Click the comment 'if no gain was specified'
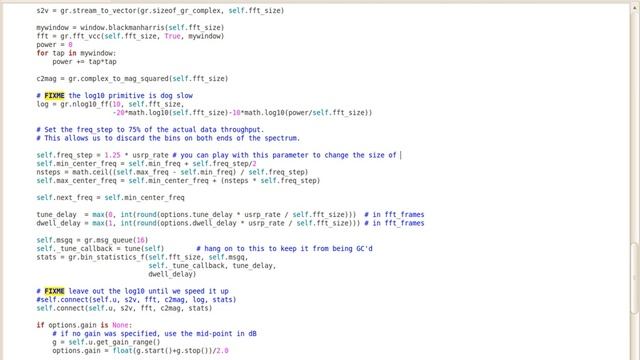The width and height of the screenshot is (640, 360). tap(154, 334)
